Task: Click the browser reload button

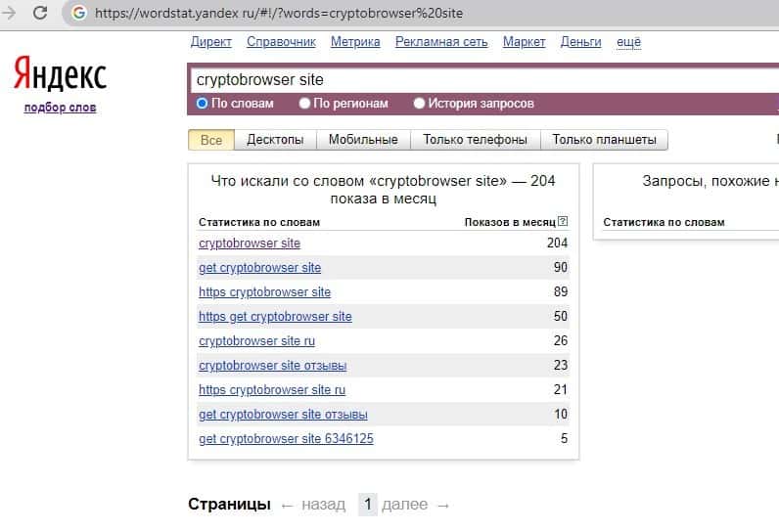Action: (40, 14)
